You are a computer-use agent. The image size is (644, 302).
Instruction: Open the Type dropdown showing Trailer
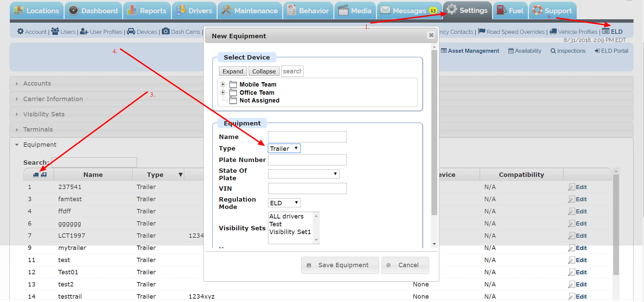284,148
